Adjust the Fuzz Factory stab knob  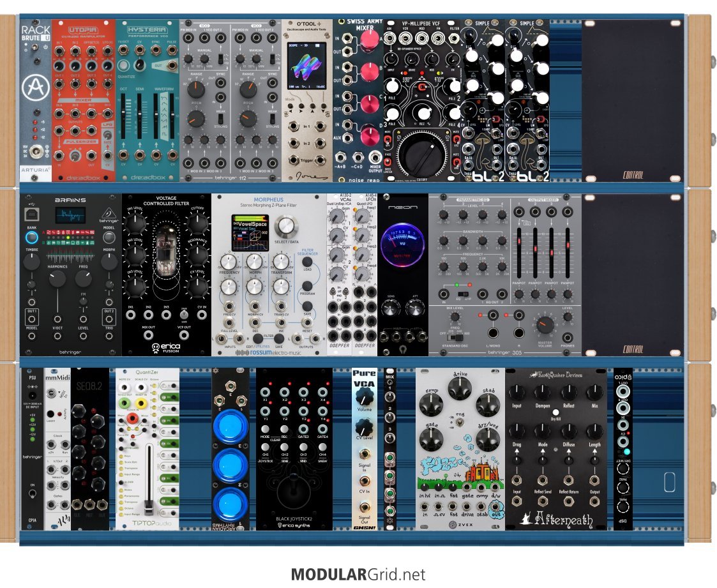click(x=488, y=404)
